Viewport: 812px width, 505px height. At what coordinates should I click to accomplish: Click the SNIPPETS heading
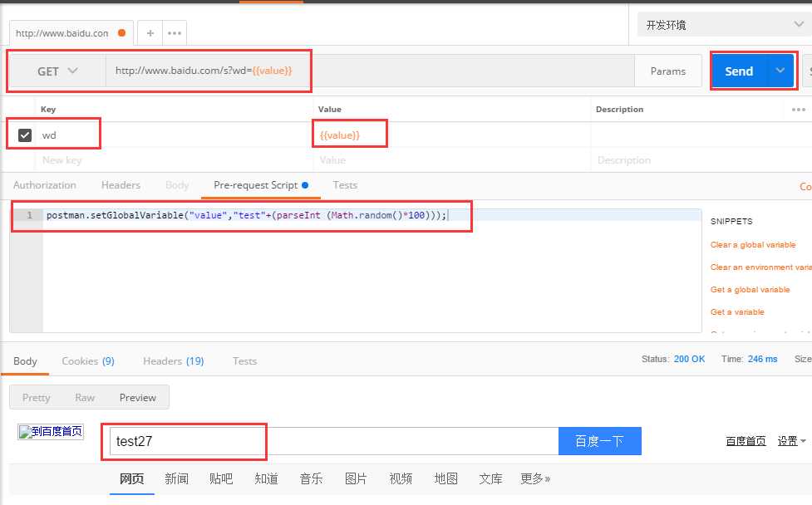coord(731,222)
